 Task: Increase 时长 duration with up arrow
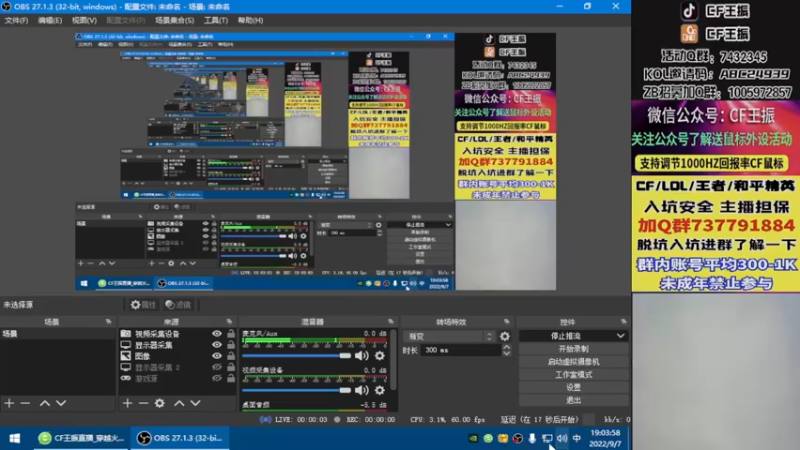pos(506,347)
